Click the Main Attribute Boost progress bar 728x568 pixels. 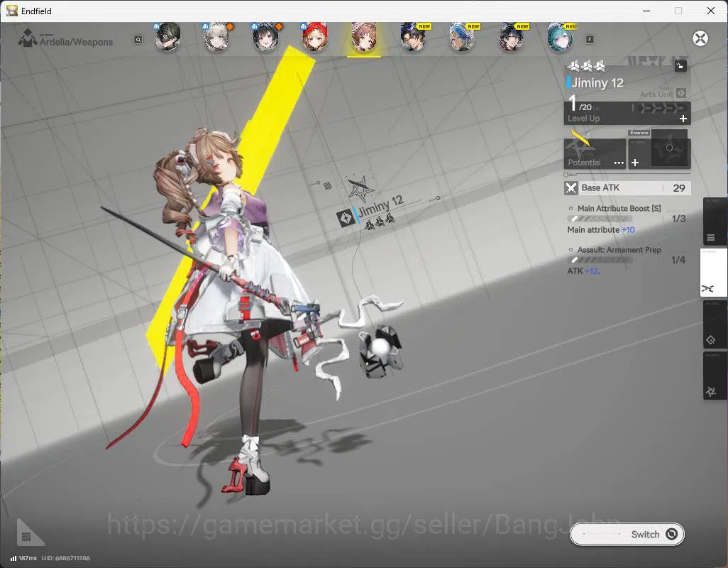(600, 219)
